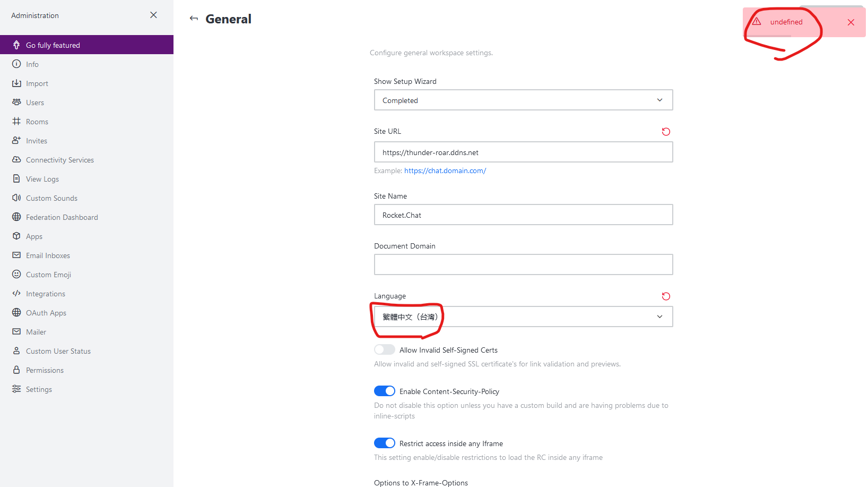Image resolution: width=868 pixels, height=487 pixels.
Task: Open the View Logs section
Action: click(x=42, y=178)
